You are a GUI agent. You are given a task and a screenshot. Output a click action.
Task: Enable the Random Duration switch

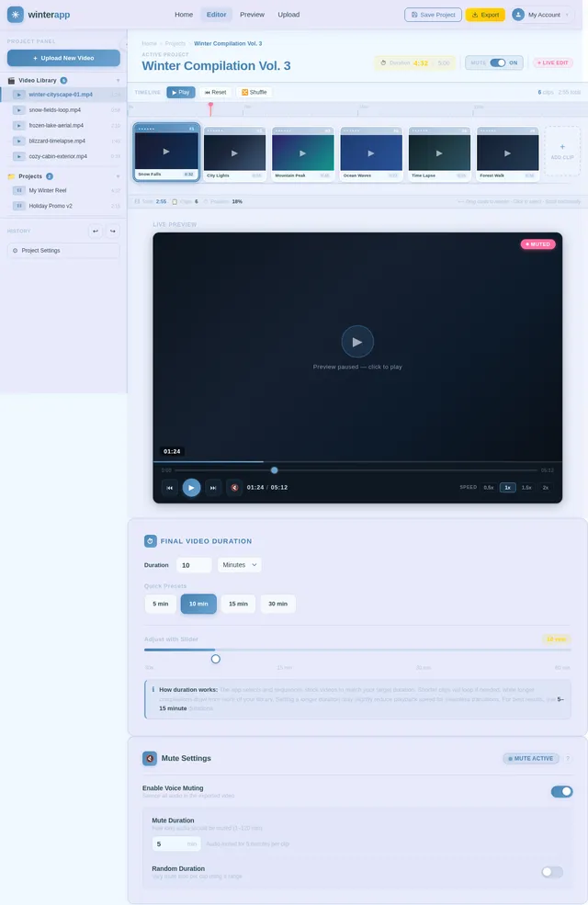tap(552, 872)
